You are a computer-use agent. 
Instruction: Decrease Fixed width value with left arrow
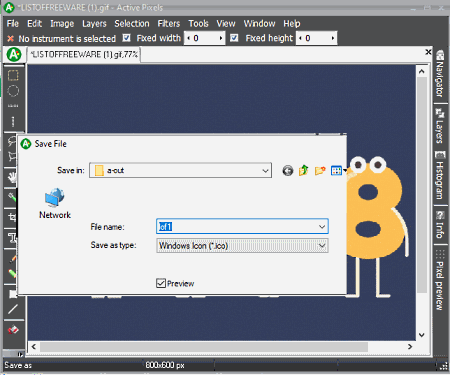tap(188, 38)
